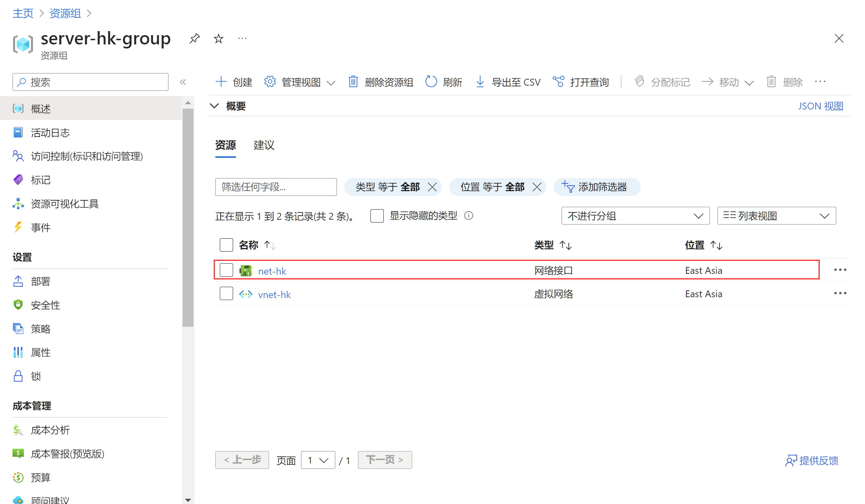Click Export to CSV download icon
Viewport: 865px width, 504px height.
click(x=480, y=82)
